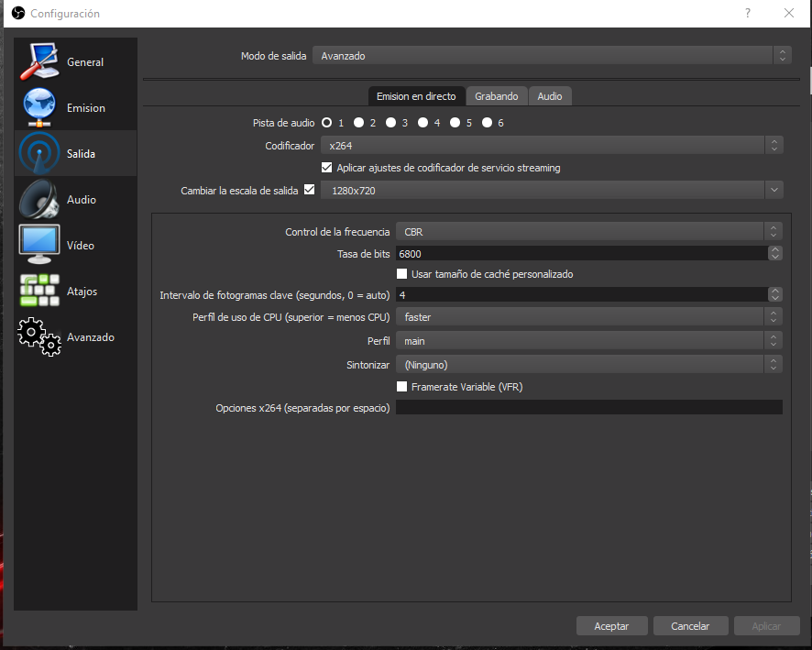This screenshot has height=650, width=812.
Task: Click the Opciones x264 text field
Action: coord(588,408)
